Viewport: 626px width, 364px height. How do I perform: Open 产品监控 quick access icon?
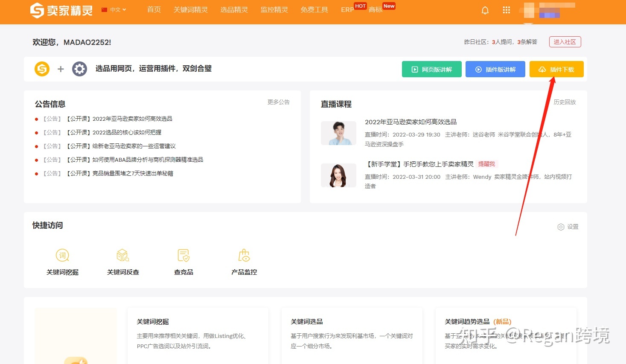pos(244,256)
